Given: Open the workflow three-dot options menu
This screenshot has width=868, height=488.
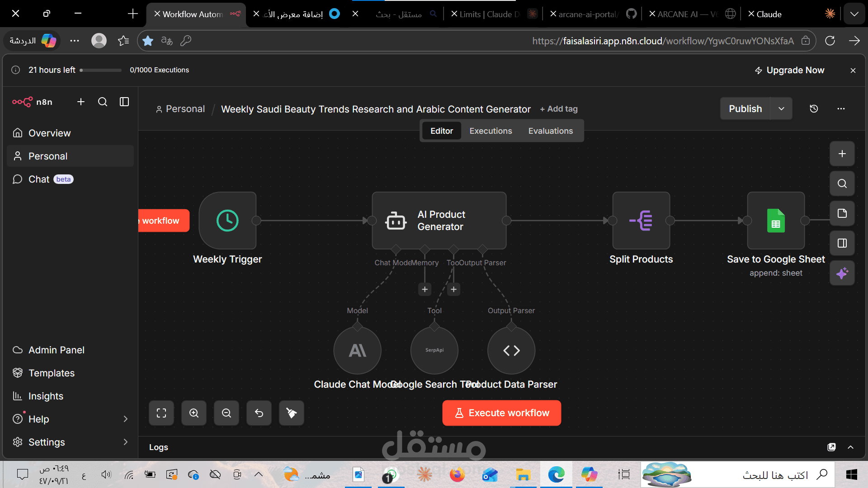Looking at the screenshot, I should click(841, 108).
